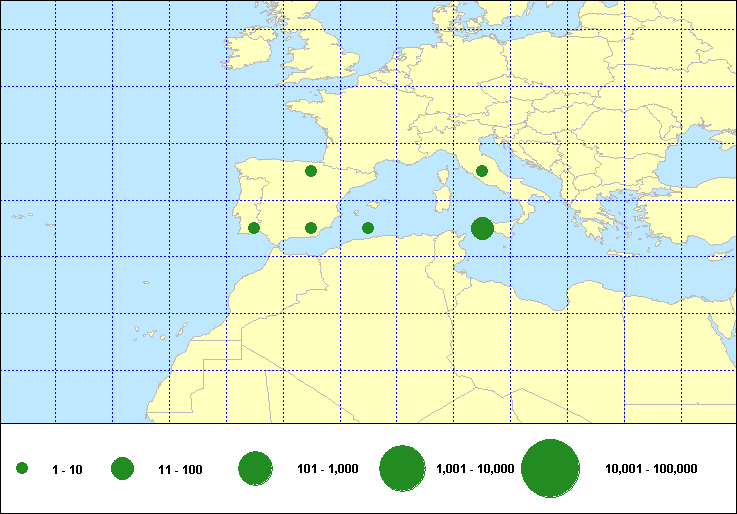737x514 pixels.
Task: Select the legend circle for 101 - 1,000
Action: click(x=256, y=469)
